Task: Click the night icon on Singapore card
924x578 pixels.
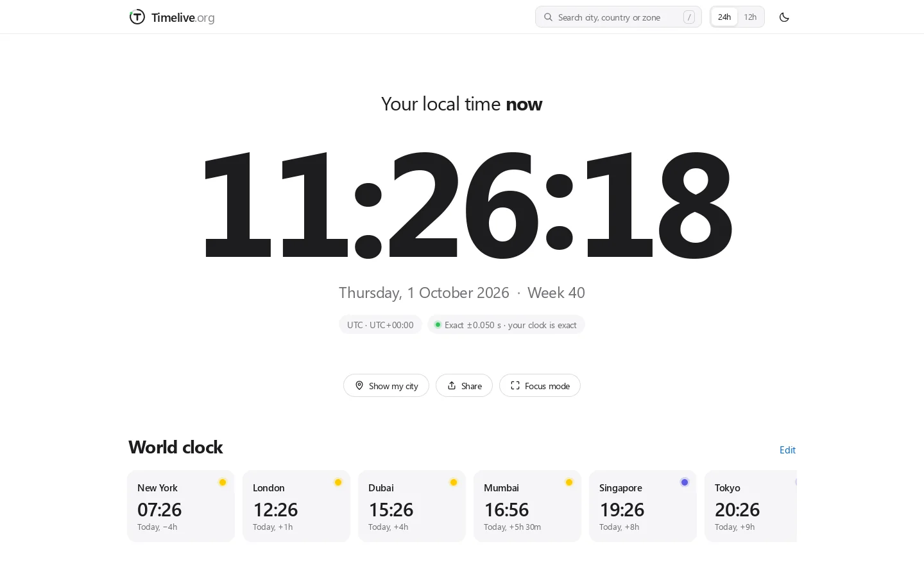Action: tap(685, 482)
